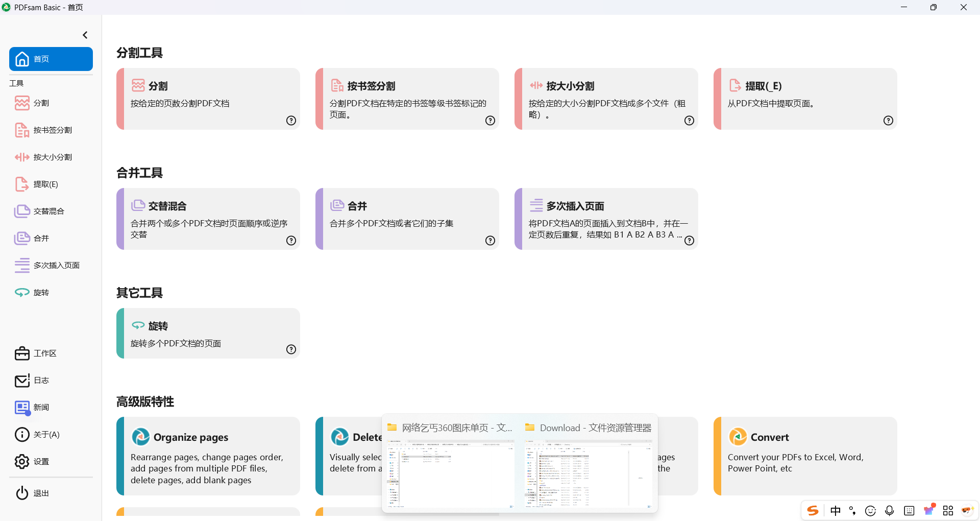Show help for the 分割 card

(291, 121)
